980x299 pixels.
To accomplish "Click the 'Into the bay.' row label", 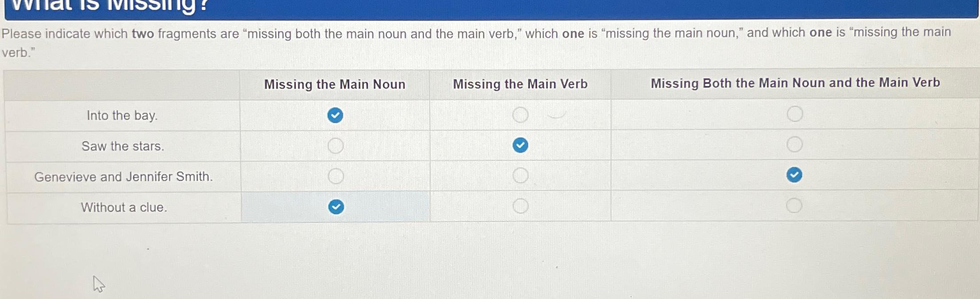I will point(122,116).
